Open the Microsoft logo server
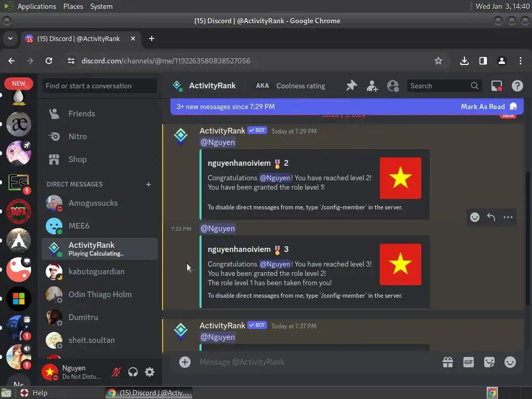532x399 pixels. (19, 299)
